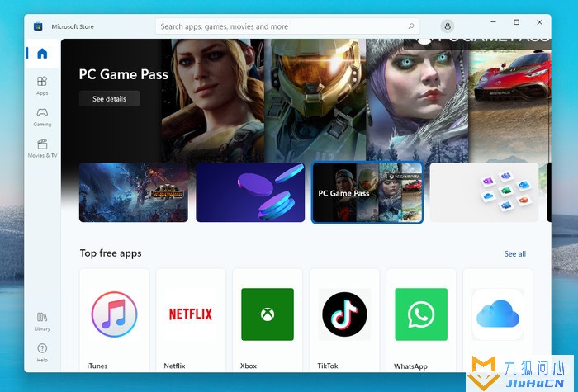578x392 pixels.
Task: Open the TikTok app tile
Action: [x=344, y=320]
